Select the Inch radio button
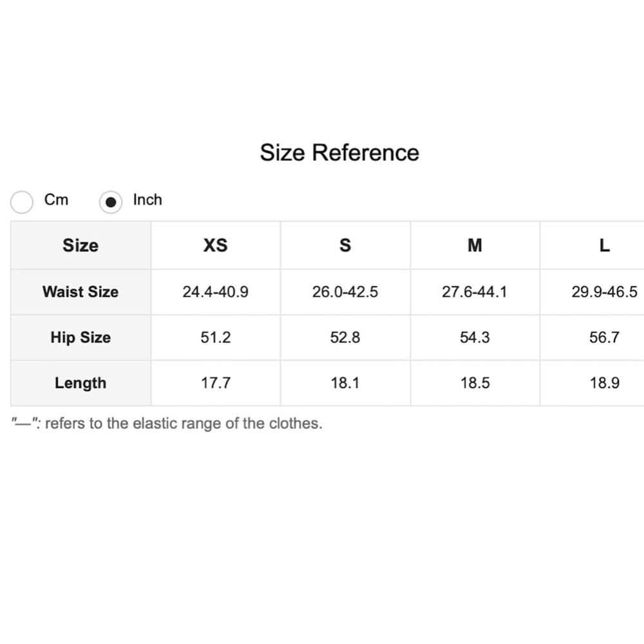Screen dimensions: 644x644 (111, 202)
